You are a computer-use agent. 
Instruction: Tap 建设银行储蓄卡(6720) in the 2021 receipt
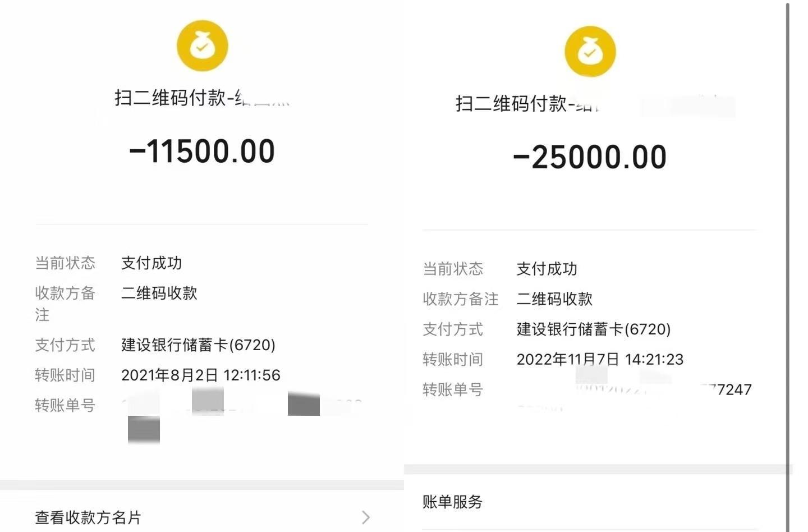[198, 345]
